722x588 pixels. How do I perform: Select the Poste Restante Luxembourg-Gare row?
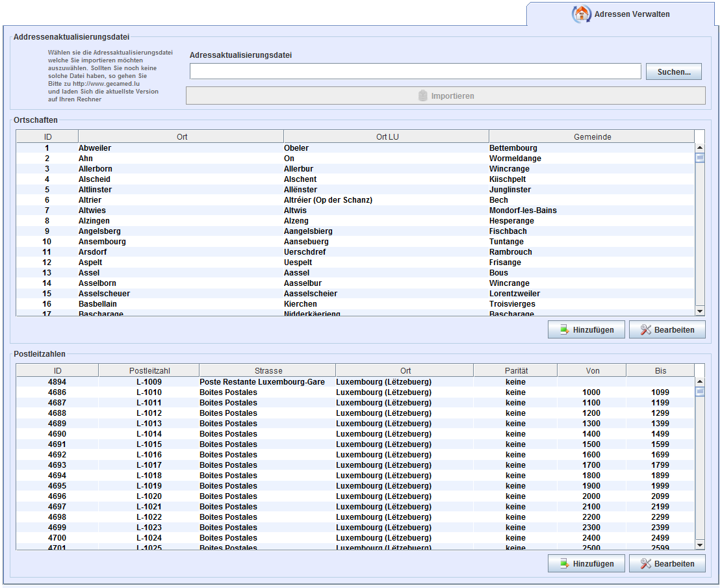click(x=262, y=382)
